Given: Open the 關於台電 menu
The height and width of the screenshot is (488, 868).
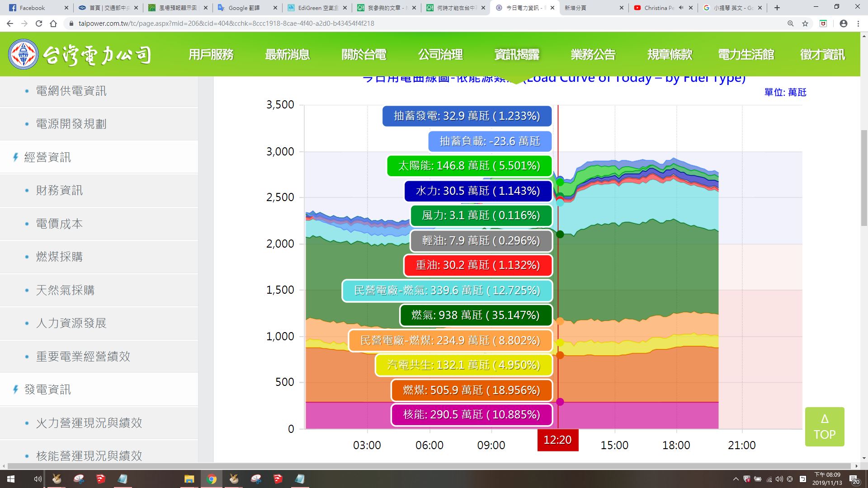Looking at the screenshot, I should [x=364, y=55].
